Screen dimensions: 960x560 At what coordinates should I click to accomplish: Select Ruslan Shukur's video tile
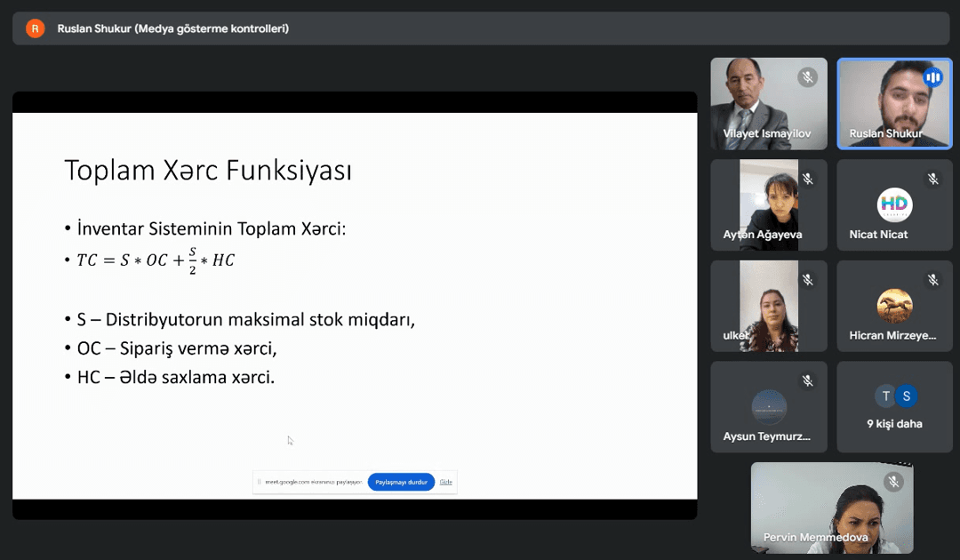(894, 103)
